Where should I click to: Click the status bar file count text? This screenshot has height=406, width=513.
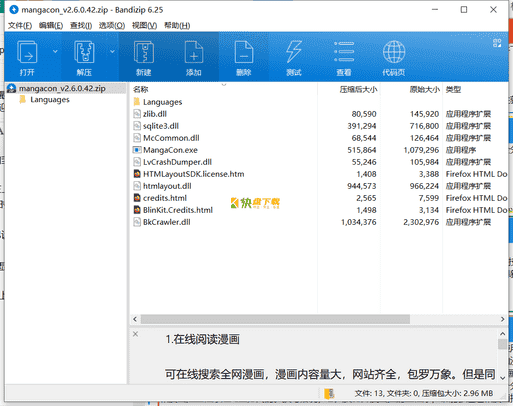pos(424,393)
